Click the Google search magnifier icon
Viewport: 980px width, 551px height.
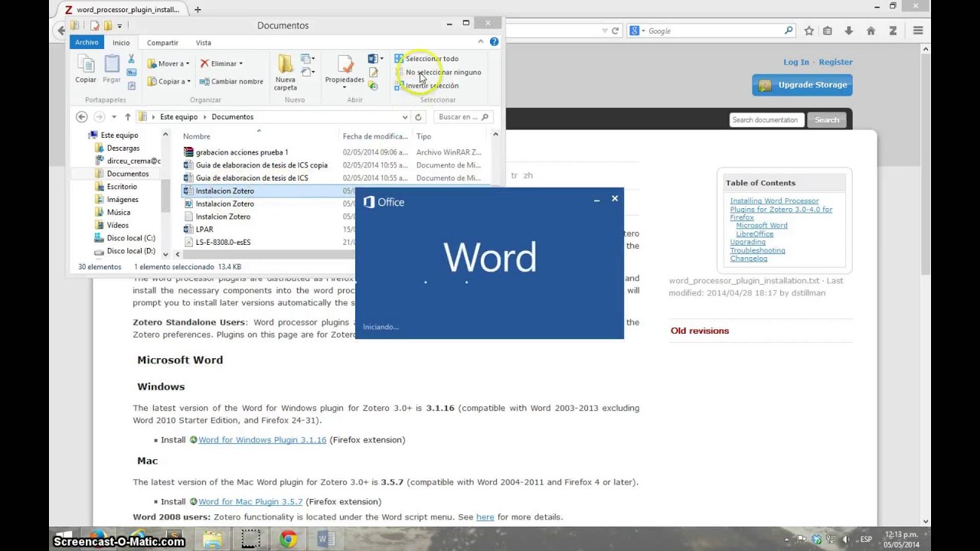[789, 31]
